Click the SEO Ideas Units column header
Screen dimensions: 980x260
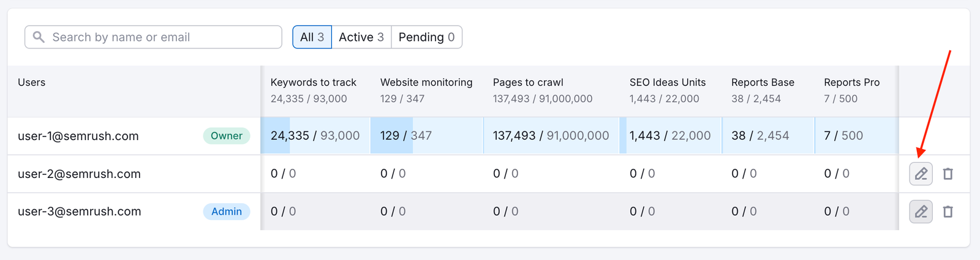pos(667,83)
